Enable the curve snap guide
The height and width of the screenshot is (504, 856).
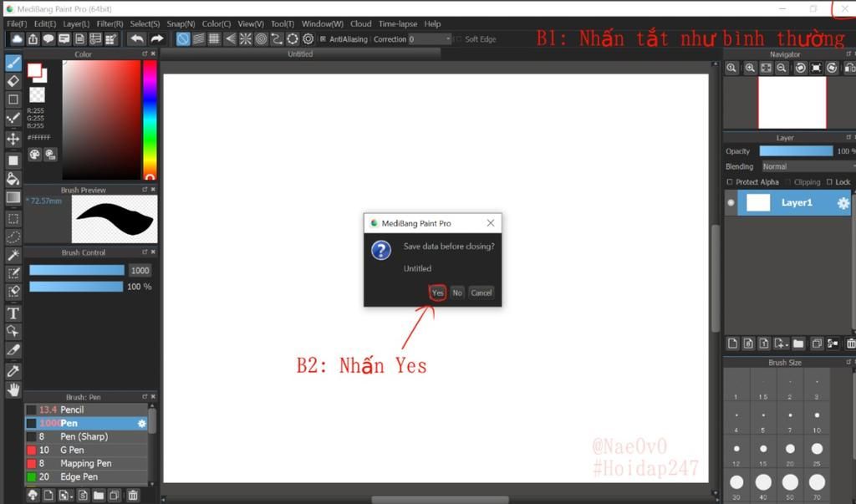click(x=277, y=38)
